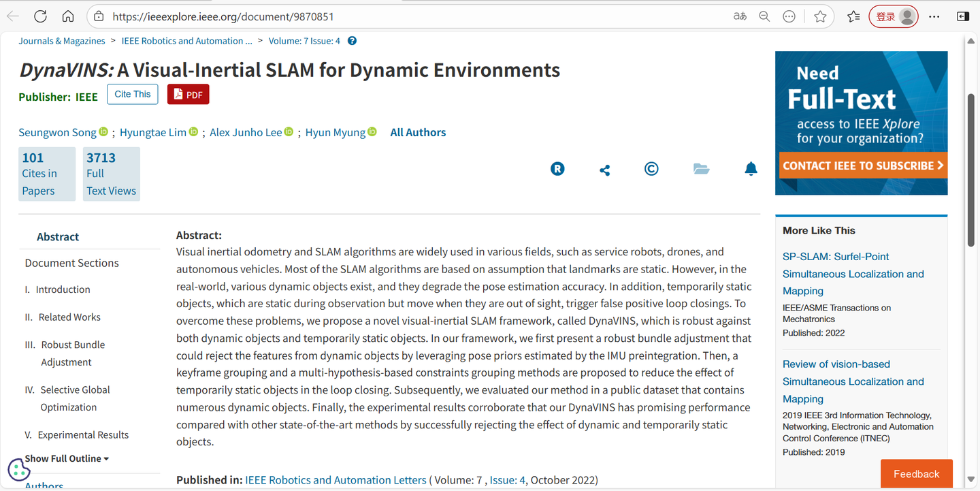The height and width of the screenshot is (491, 980).
Task: Open author Alex Junho Lee's profile link
Action: pos(246,132)
